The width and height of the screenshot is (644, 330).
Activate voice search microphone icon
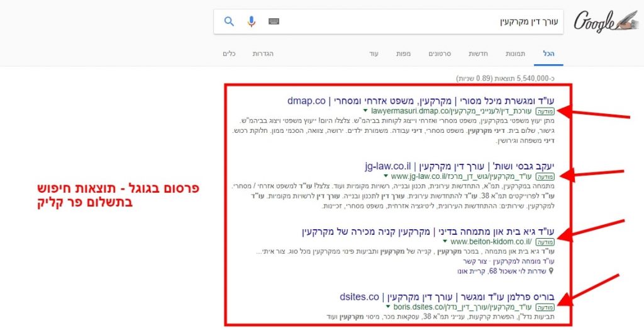click(x=252, y=21)
